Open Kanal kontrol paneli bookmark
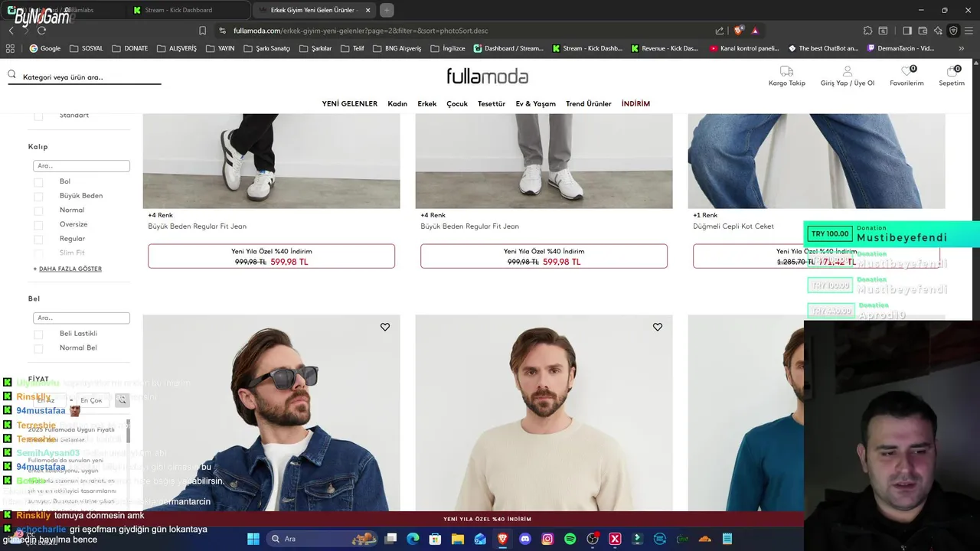 pyautogui.click(x=744, y=48)
